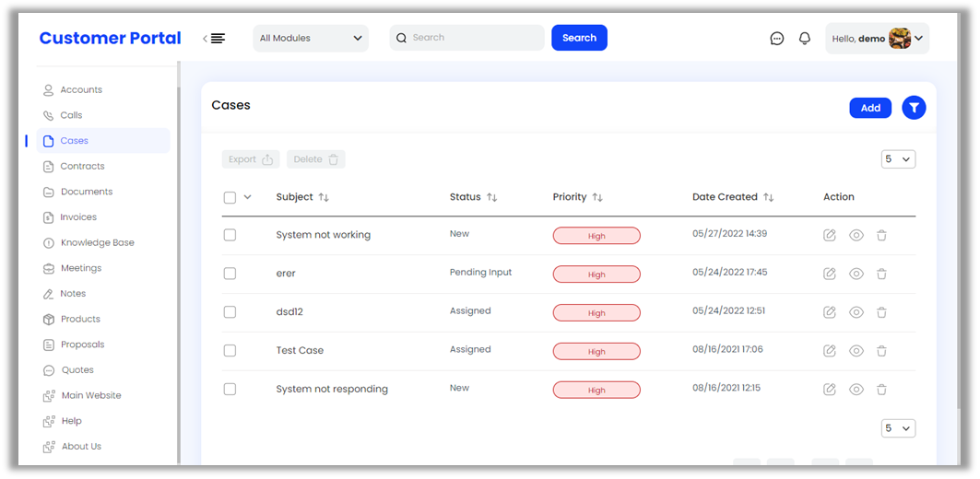This screenshot has height=479, width=980.
Task: View details of 'System not responding' case
Action: pyautogui.click(x=856, y=390)
